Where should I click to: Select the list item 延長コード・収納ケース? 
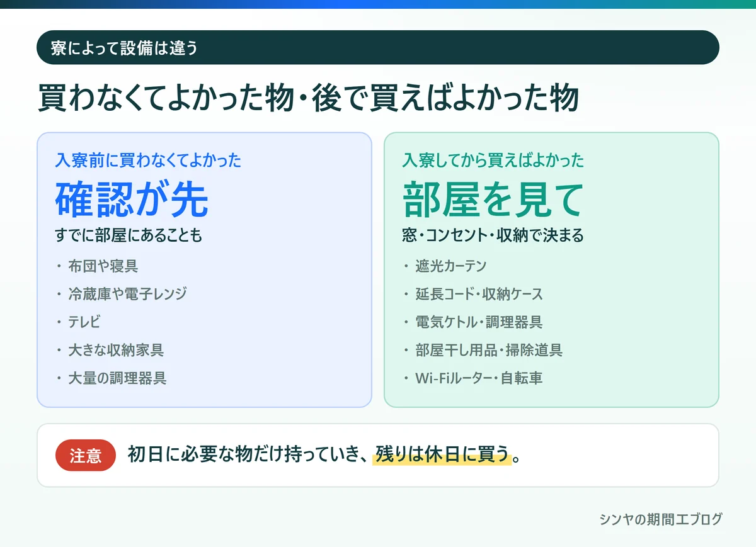click(479, 294)
